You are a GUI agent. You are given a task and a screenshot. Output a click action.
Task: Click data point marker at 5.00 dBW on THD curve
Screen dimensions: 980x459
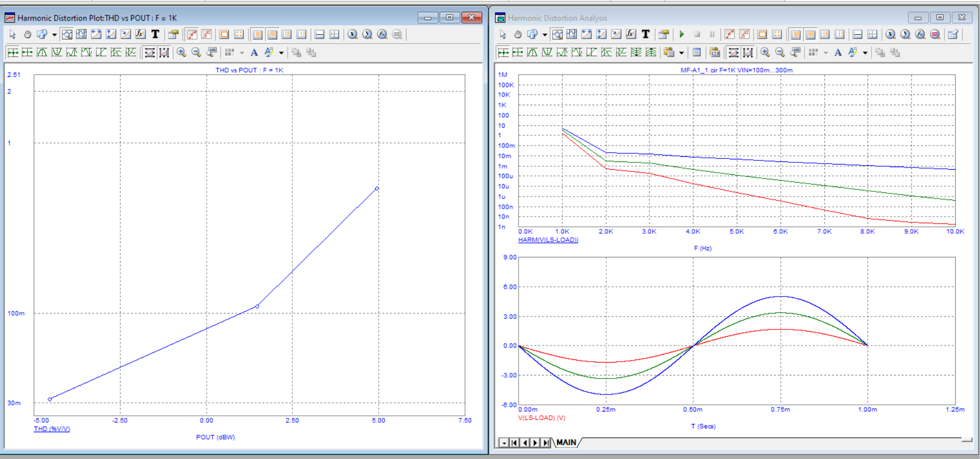(x=377, y=189)
